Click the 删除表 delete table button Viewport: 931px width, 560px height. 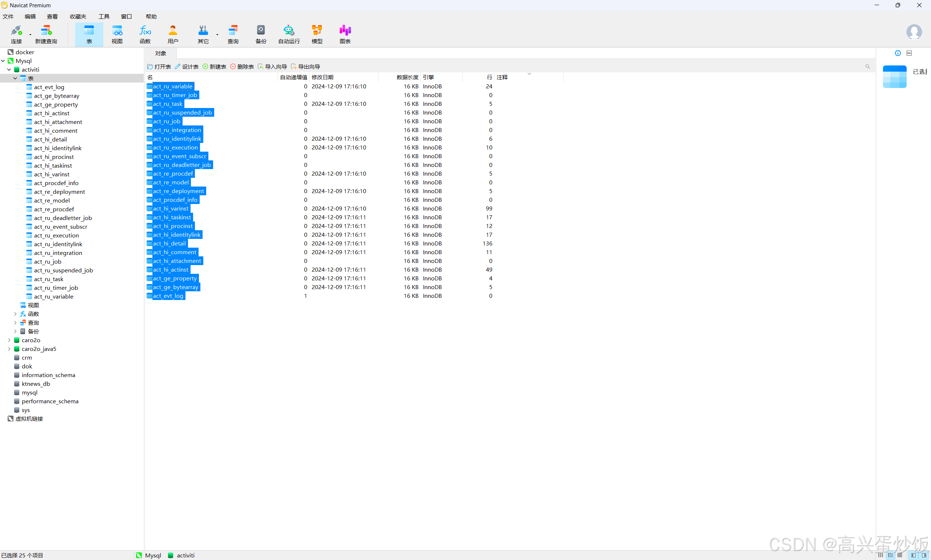pos(242,67)
